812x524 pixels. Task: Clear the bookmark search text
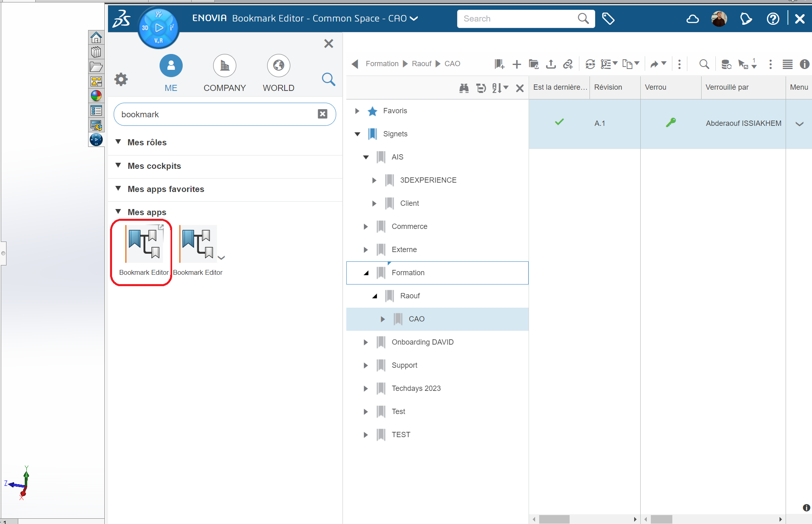point(322,114)
